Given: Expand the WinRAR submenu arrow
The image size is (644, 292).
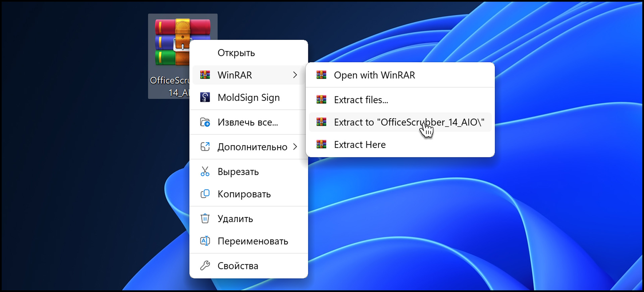Looking at the screenshot, I should (x=295, y=75).
